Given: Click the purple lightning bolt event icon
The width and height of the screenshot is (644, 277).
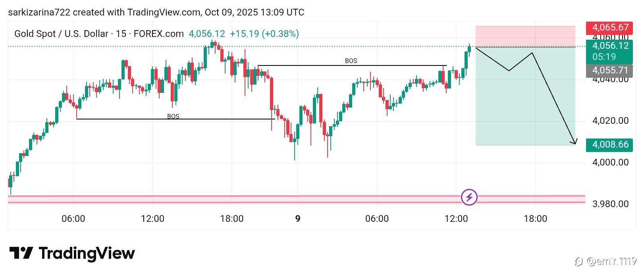Looking at the screenshot, I should point(469,197).
